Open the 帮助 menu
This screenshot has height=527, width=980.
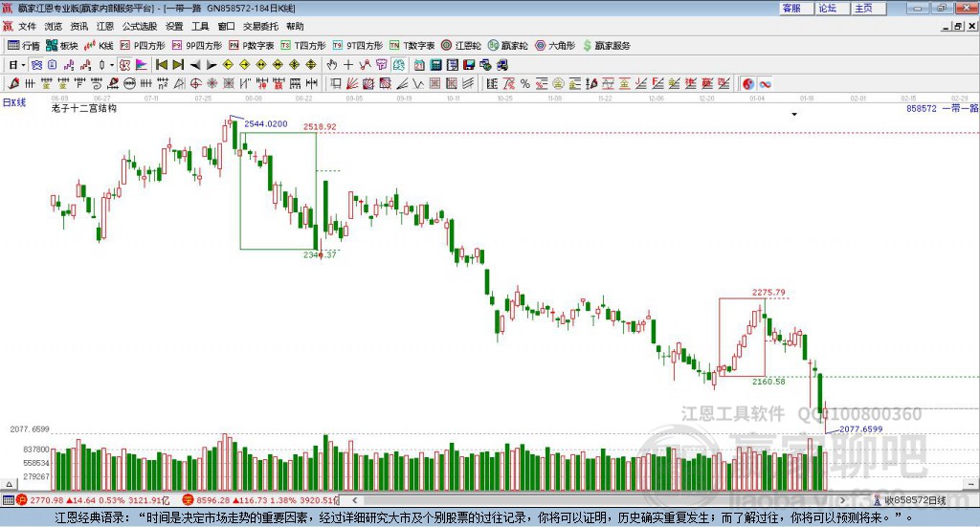295,26
